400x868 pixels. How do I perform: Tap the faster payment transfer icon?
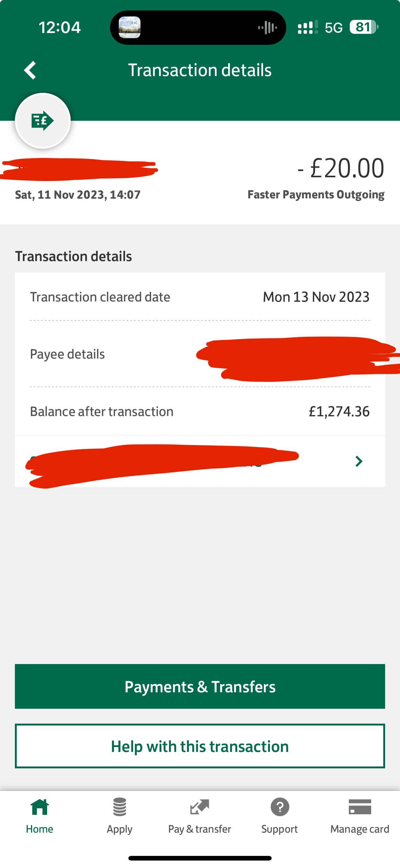pos(43,121)
